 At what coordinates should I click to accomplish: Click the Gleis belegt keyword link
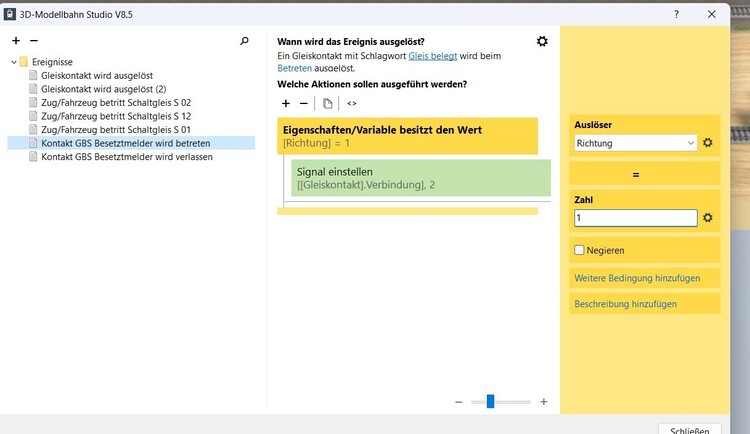pyautogui.click(x=432, y=56)
